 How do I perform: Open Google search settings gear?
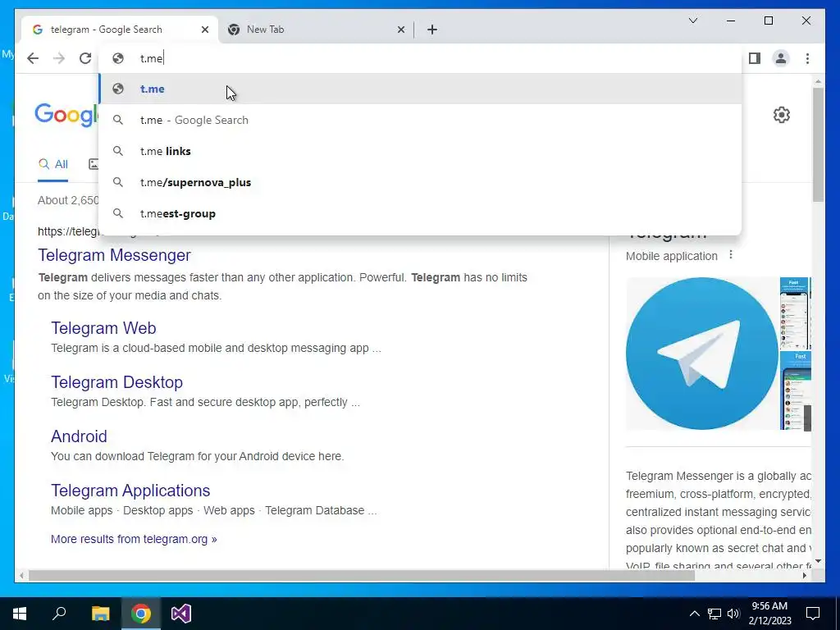point(782,115)
